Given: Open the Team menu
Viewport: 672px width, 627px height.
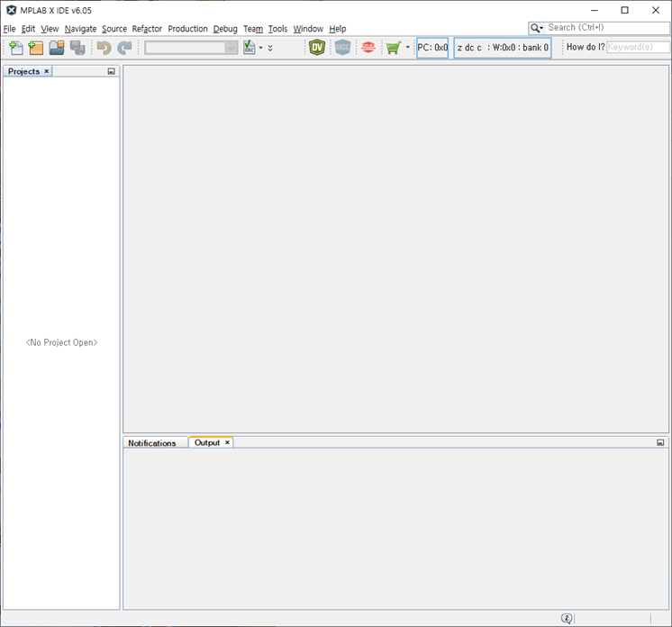Looking at the screenshot, I should point(253,29).
